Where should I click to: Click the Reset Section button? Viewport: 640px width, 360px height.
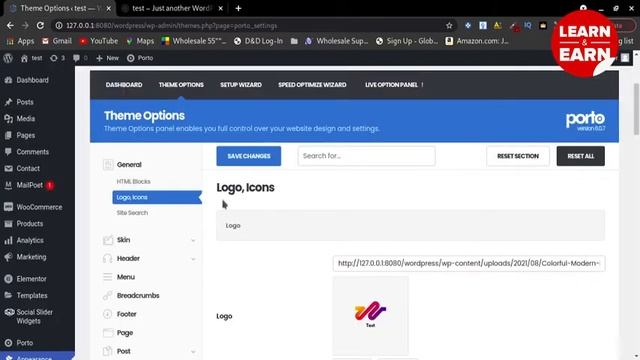pos(518,156)
